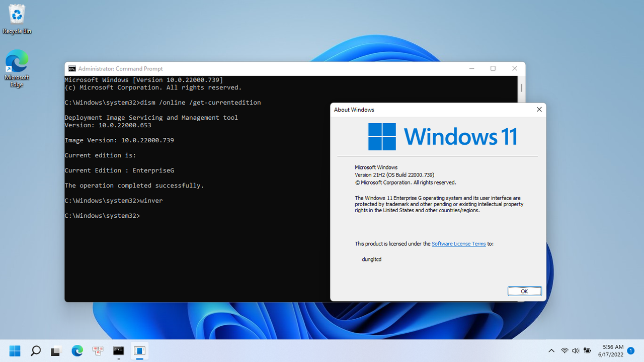This screenshot has height=362, width=644.
Task: Switch to Command Prompt taskbar button
Action: (119, 350)
